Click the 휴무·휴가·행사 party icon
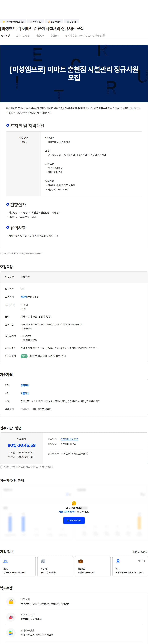The height and width of the screenshot is (644, 148). tap(11, 617)
